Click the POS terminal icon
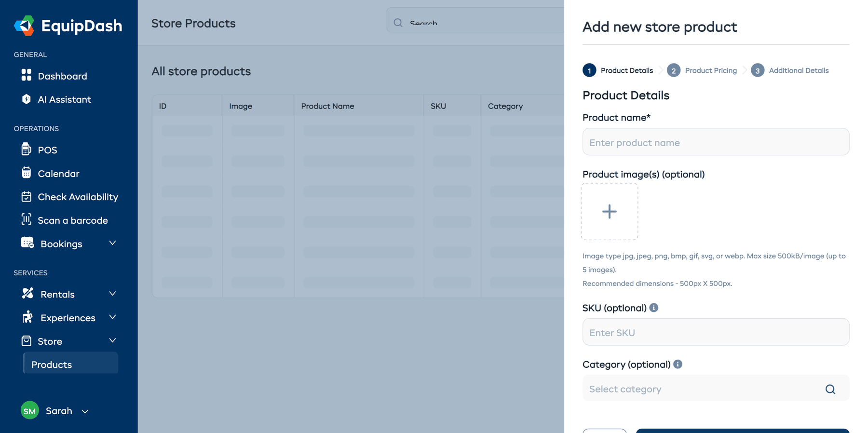Viewport: 868px width, 433px height. (x=27, y=149)
